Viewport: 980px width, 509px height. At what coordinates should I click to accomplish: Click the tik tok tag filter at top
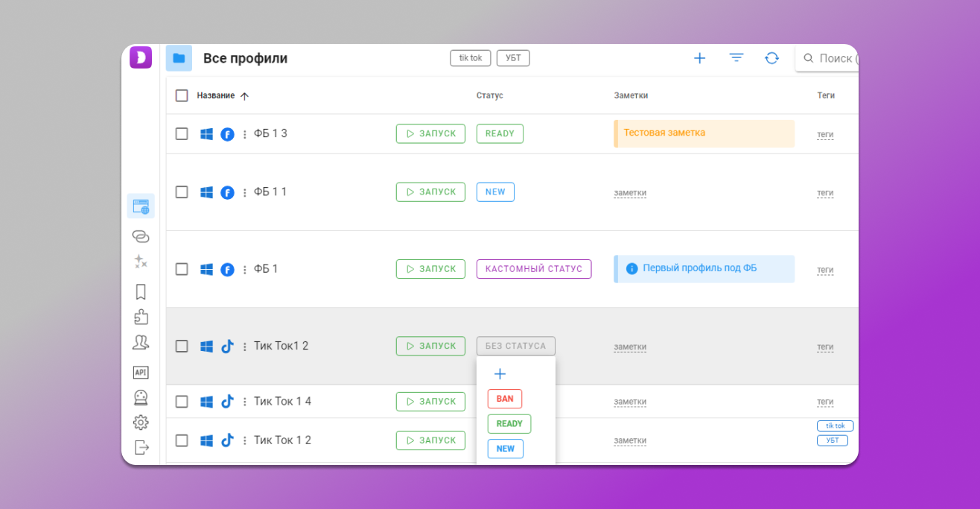[470, 58]
